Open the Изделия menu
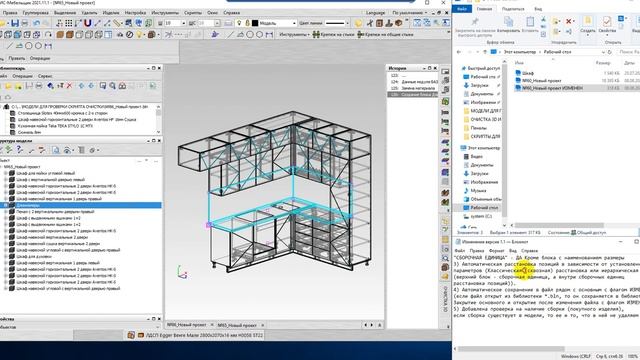 111,13
